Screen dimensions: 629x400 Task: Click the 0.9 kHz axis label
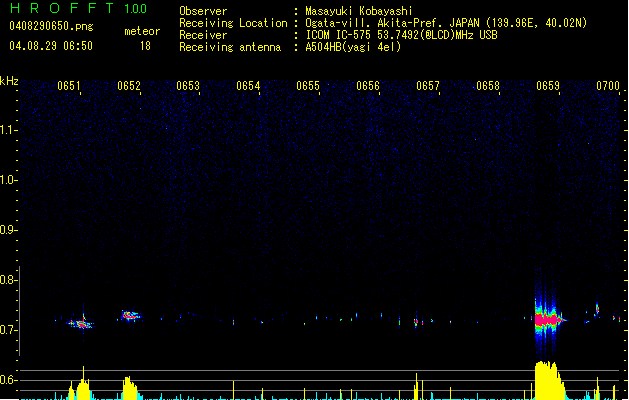pos(8,230)
